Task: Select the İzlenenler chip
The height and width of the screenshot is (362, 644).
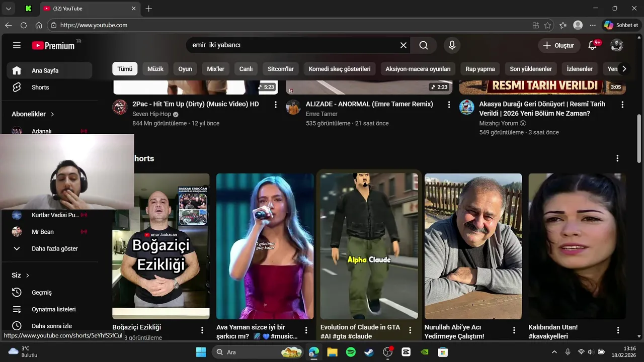Action: [580, 69]
